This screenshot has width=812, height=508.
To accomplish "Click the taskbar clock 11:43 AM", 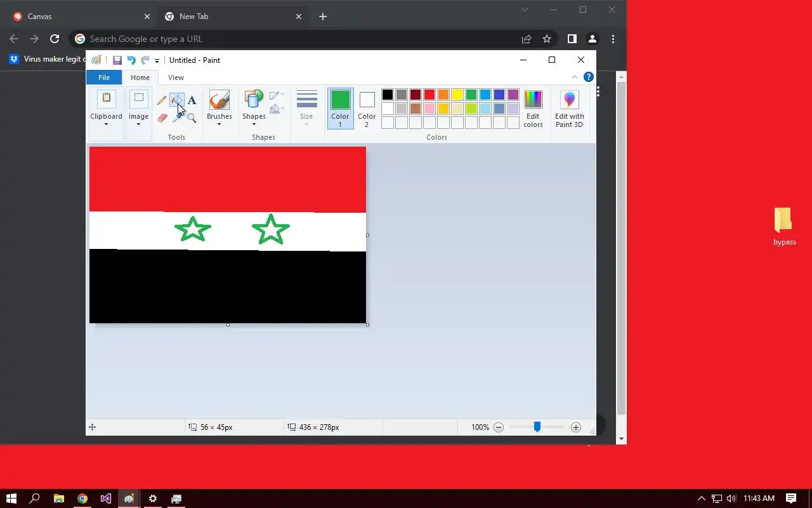I will 759,498.
